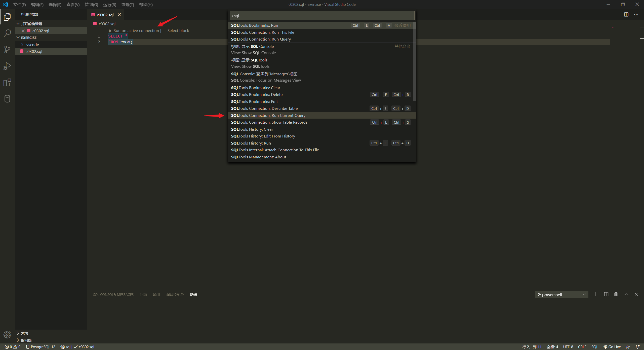
Task: Click Select block code lens
Action: pyautogui.click(x=176, y=30)
